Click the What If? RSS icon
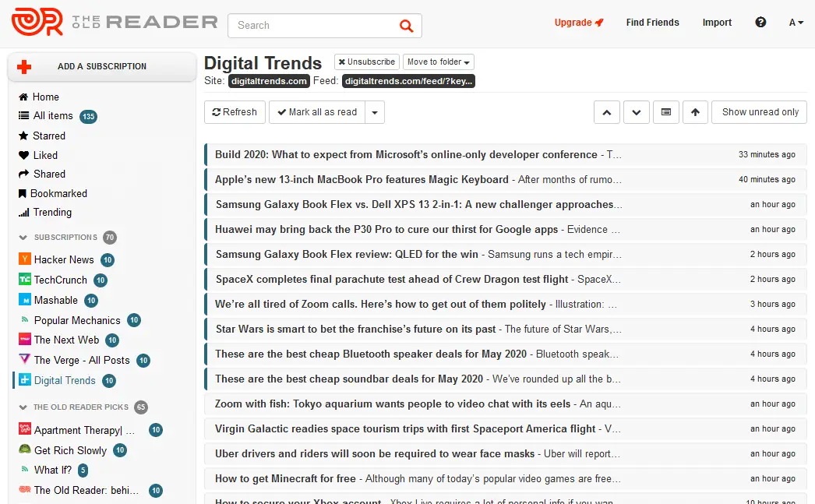This screenshot has width=815, height=504. 24,469
